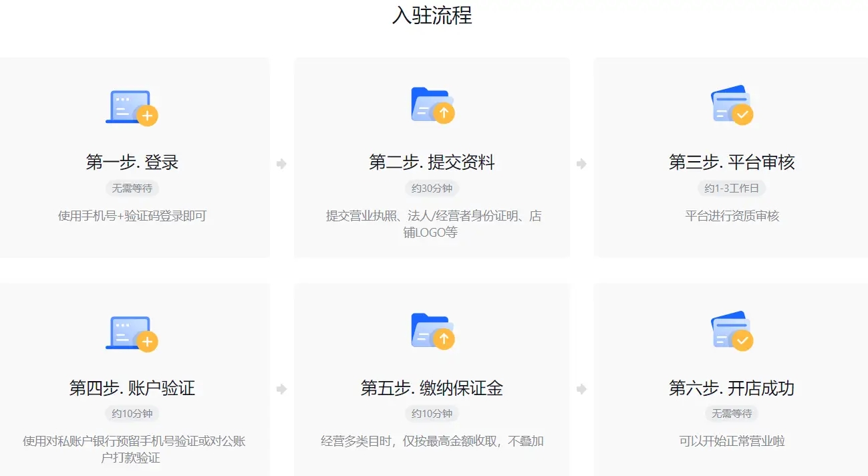Click the folder upload icon above 第二步. 提交资料

(x=432, y=105)
